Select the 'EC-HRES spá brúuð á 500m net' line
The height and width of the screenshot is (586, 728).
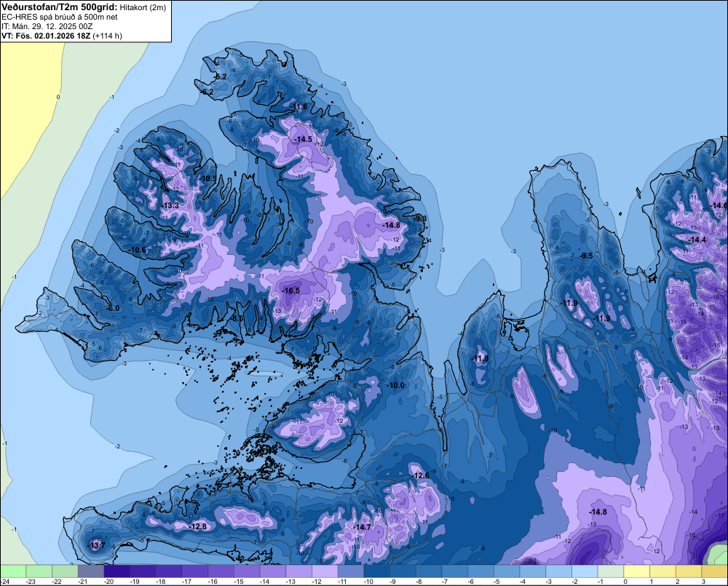pyautogui.click(x=60, y=17)
